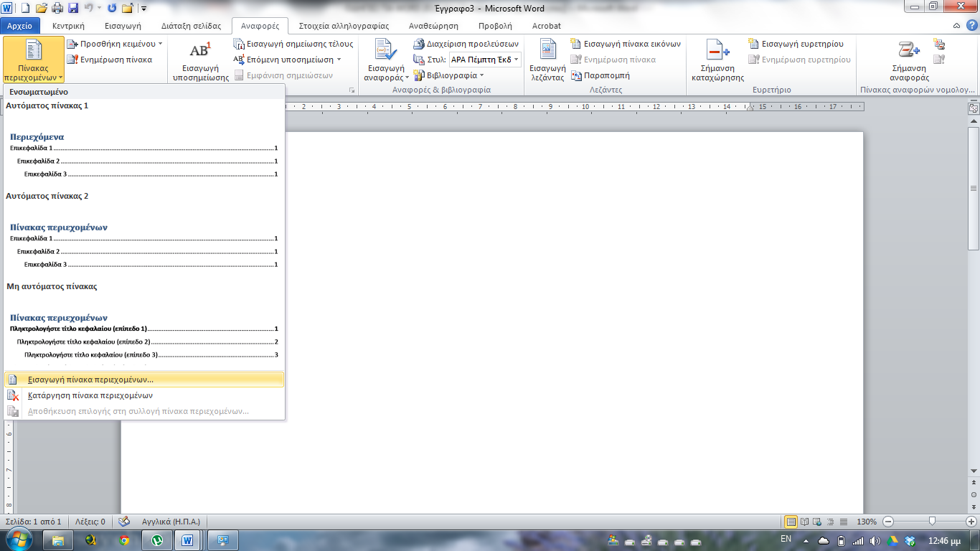Switch to Εισαγωγή tab

tap(123, 26)
